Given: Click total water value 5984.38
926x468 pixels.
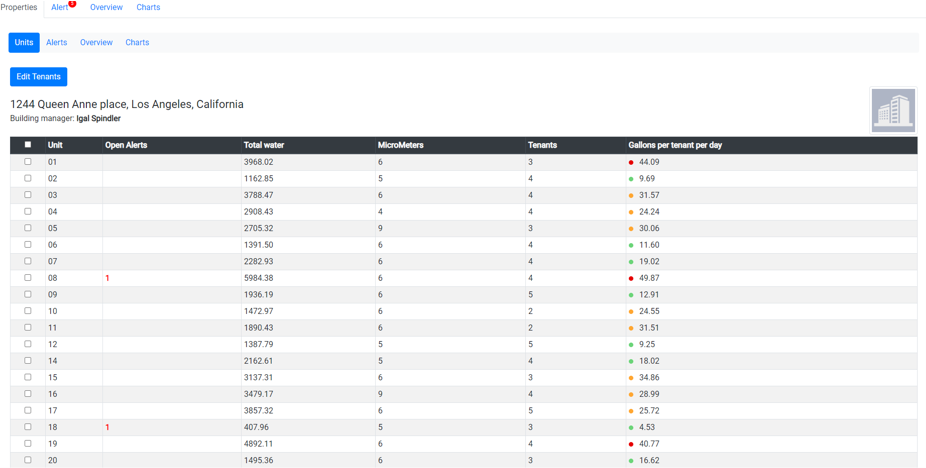Looking at the screenshot, I should (259, 278).
